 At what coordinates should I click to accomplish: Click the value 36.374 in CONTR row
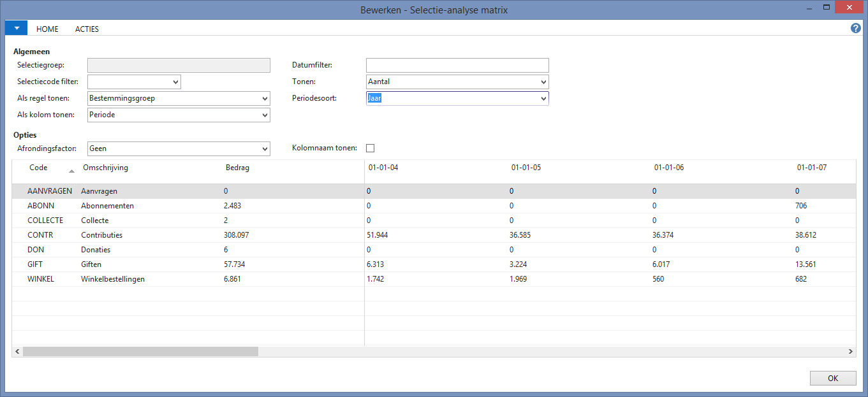point(663,235)
